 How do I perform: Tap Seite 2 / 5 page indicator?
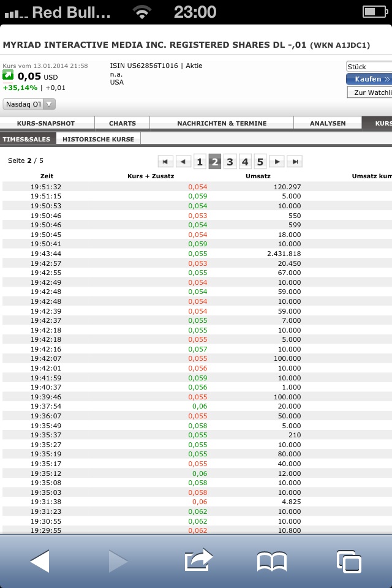(x=26, y=160)
